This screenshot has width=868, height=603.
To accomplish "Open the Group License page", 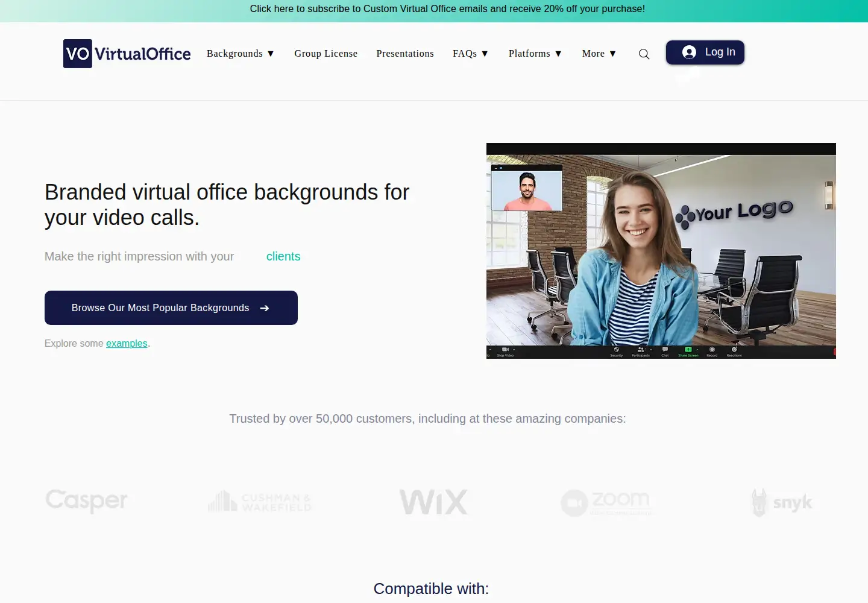I will [326, 54].
